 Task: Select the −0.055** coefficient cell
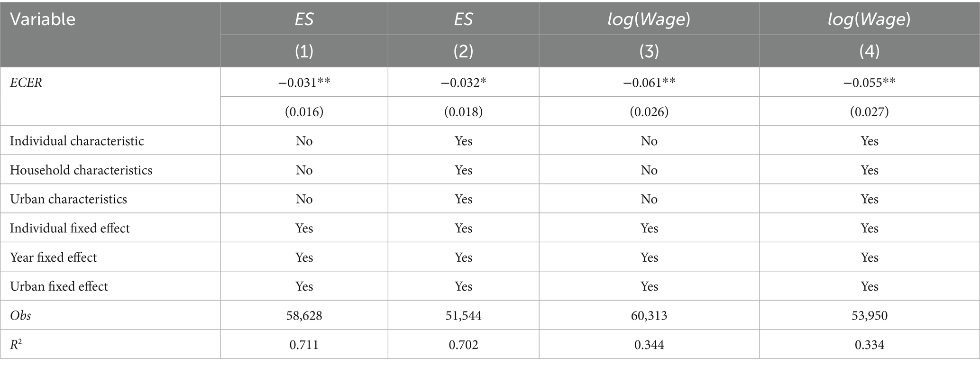(870, 83)
